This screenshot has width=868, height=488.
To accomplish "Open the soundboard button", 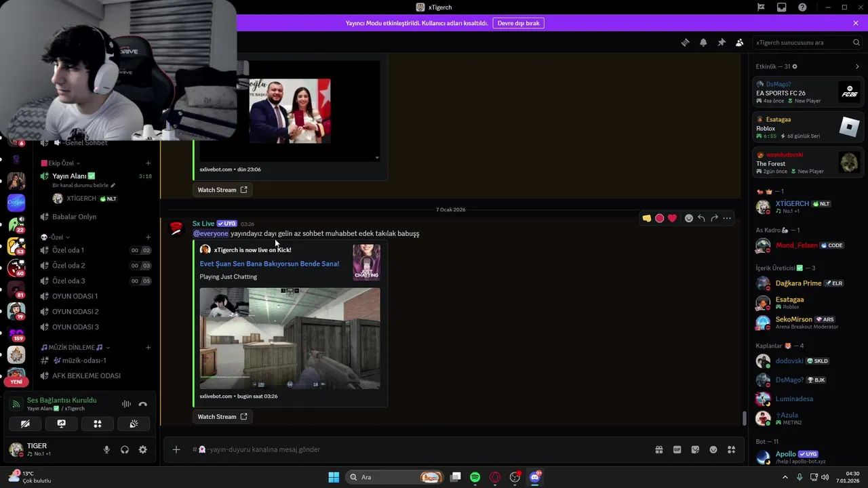I will click(x=134, y=424).
